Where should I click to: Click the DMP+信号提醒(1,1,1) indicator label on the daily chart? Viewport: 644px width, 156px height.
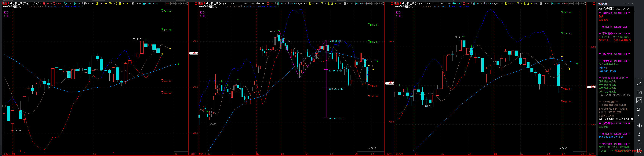(x=14, y=6)
